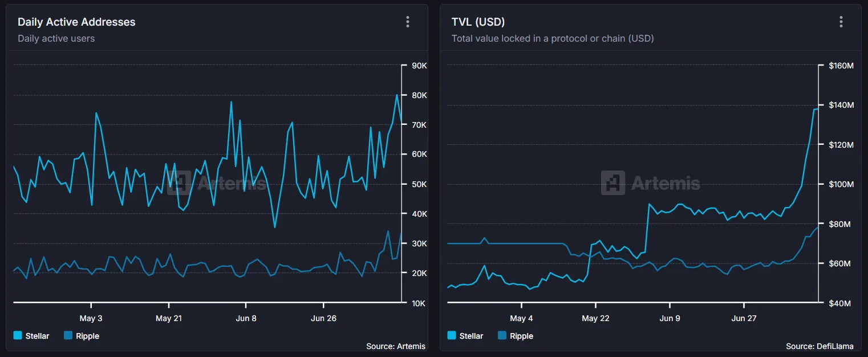Toggle the Ripple series on the addresses chart
Image resolution: width=868 pixels, height=357 pixels.
coord(82,336)
